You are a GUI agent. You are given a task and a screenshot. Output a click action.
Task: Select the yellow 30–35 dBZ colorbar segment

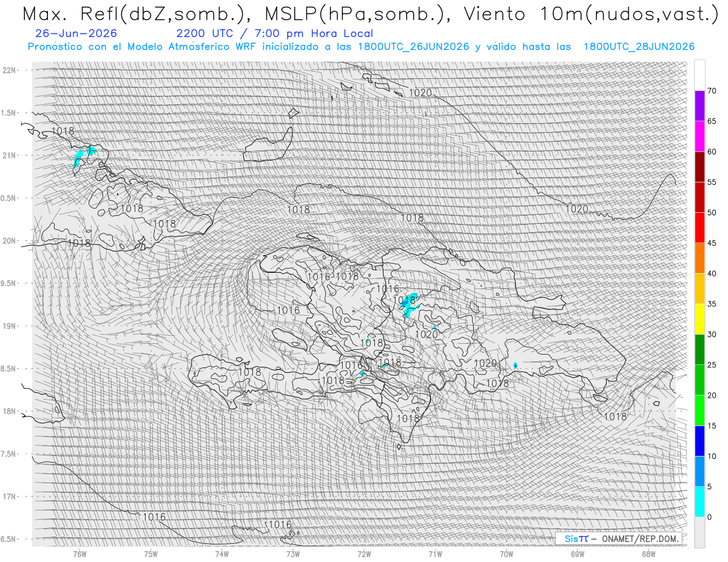tap(699, 319)
